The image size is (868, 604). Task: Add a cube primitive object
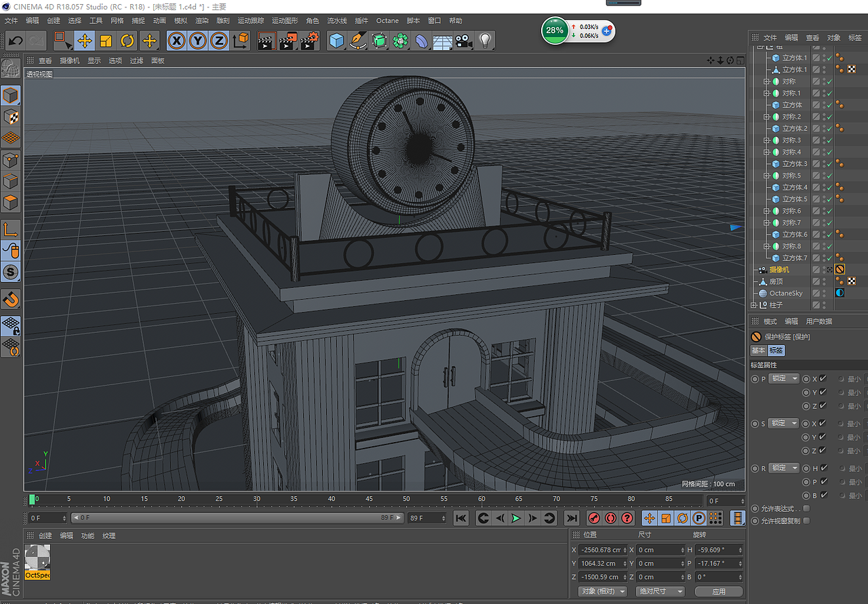pyautogui.click(x=336, y=41)
